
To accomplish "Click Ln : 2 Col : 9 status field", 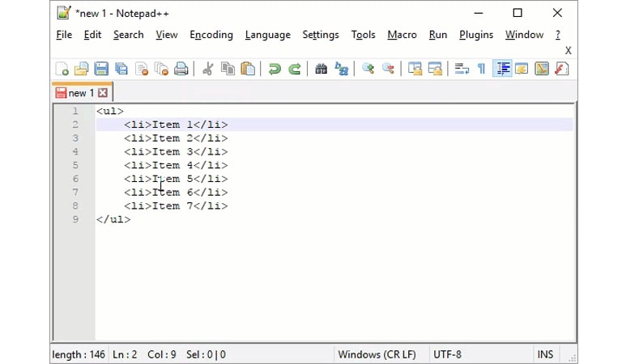I will pyautogui.click(x=144, y=354).
